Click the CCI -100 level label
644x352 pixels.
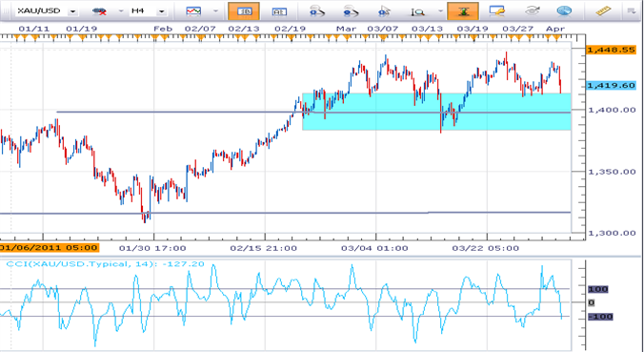click(x=600, y=317)
